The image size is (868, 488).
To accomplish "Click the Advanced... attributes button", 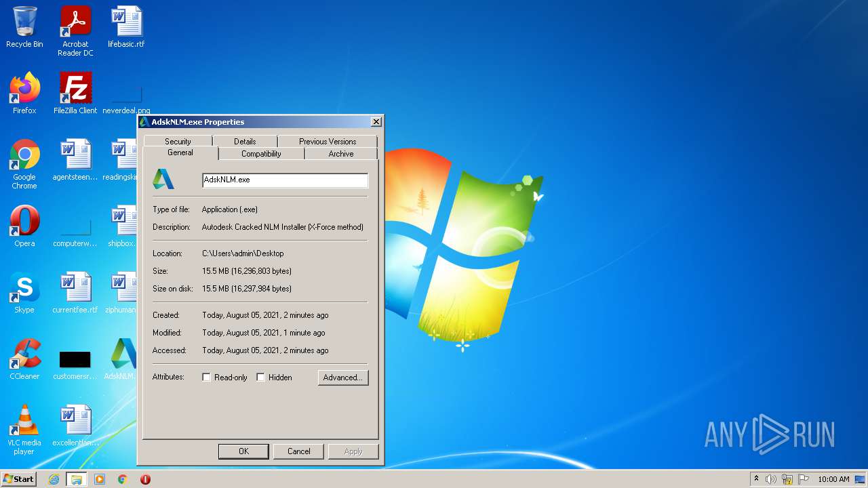I will (x=343, y=378).
